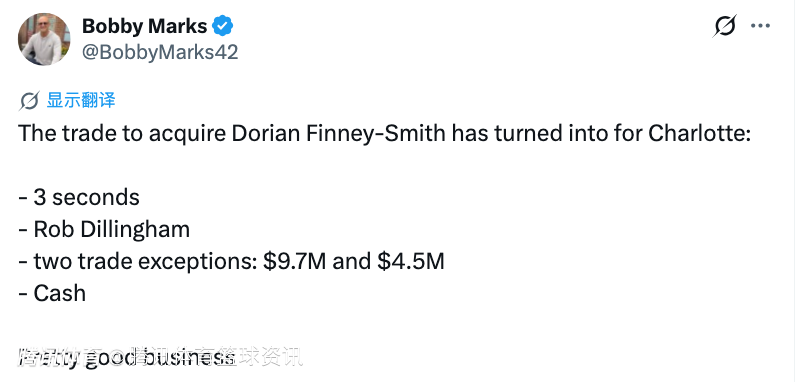Click the tweet's first line about Dorian Finney-Smith

coord(385,134)
